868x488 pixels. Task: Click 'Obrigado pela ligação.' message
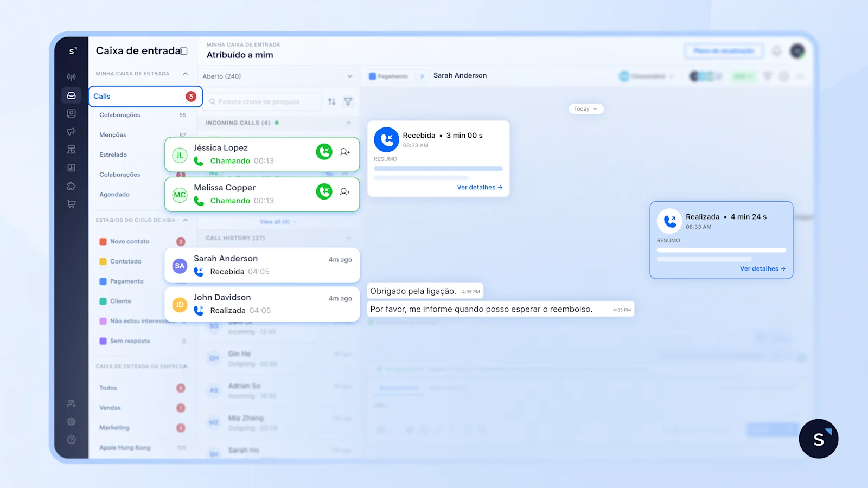pos(425,291)
